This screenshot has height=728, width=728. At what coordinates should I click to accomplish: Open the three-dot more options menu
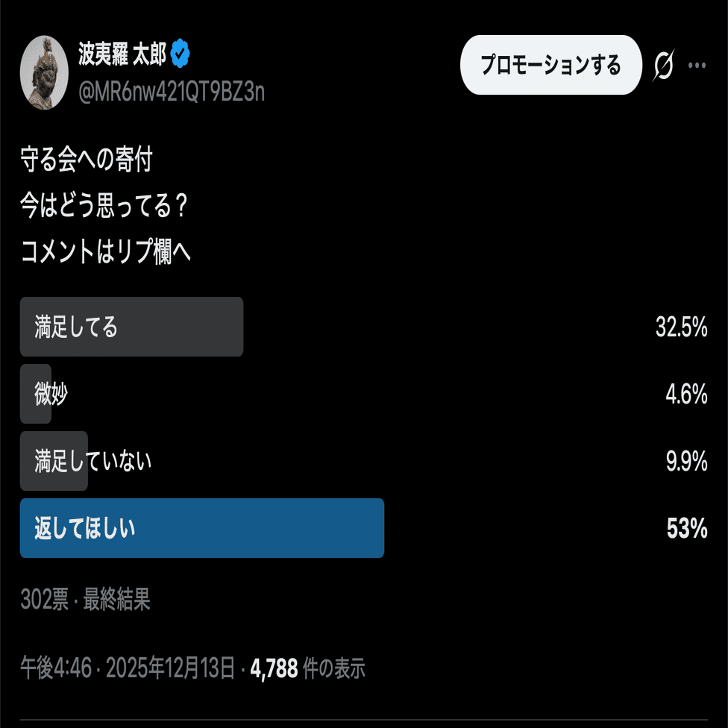(697, 66)
